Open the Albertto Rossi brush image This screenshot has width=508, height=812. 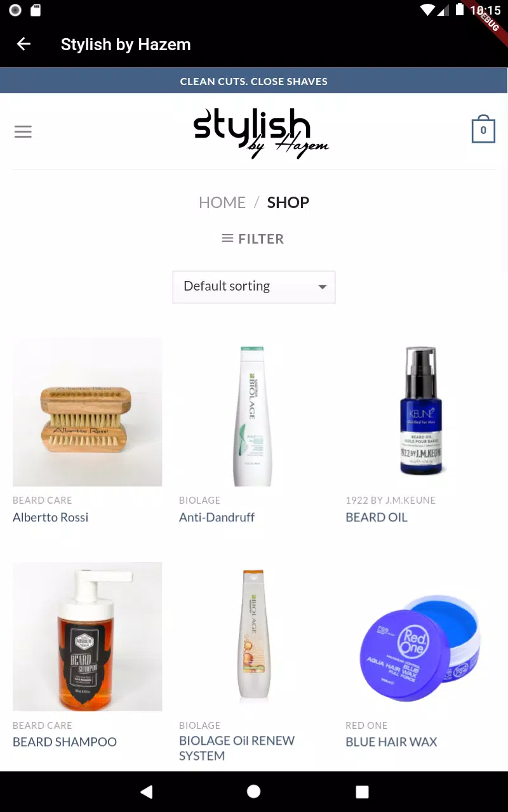pos(88,412)
